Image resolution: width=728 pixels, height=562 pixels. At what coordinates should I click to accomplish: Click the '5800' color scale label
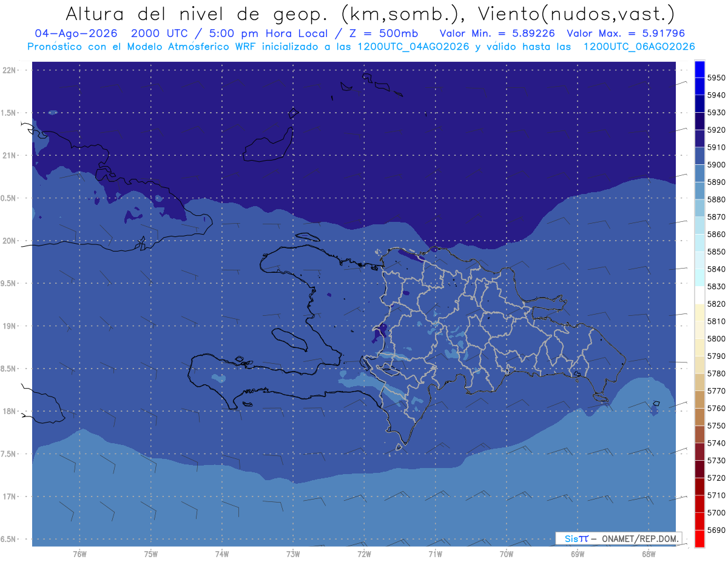(x=716, y=338)
